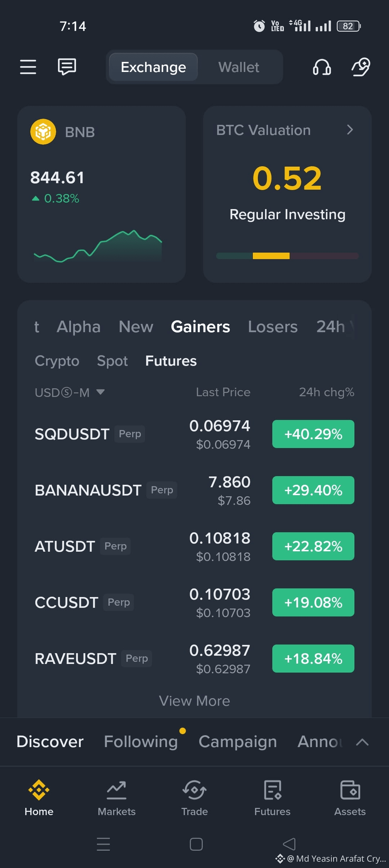Open the Following feed tab
389x868 pixels.
pos(141,742)
